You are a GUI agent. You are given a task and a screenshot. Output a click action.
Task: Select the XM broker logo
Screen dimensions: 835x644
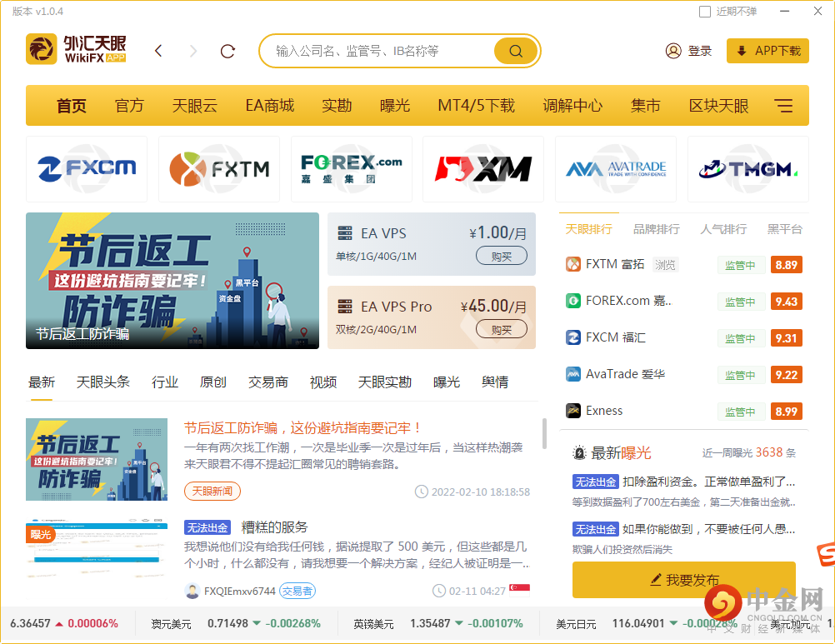point(483,168)
